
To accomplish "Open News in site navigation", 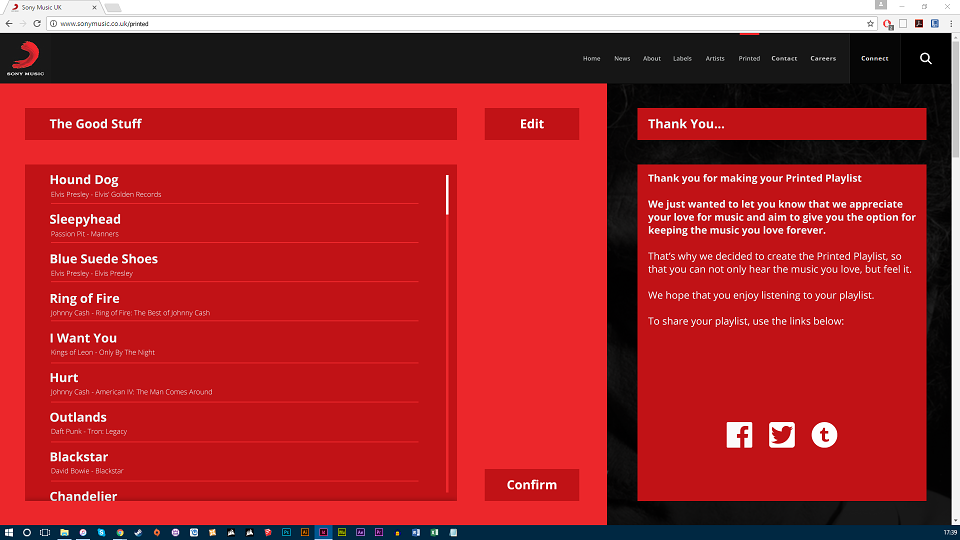I will (x=622, y=59).
